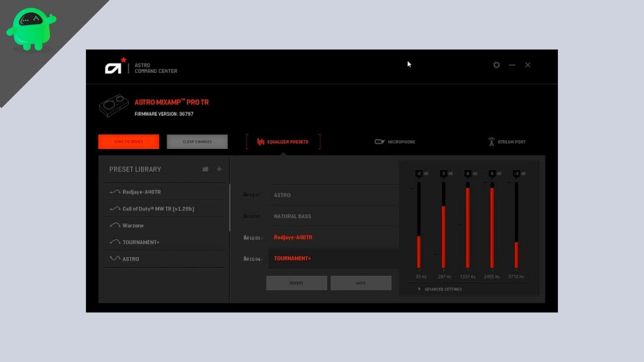Select TOURNAMENT+ in the Preset Library
The image size is (644, 362).
pyautogui.click(x=165, y=242)
